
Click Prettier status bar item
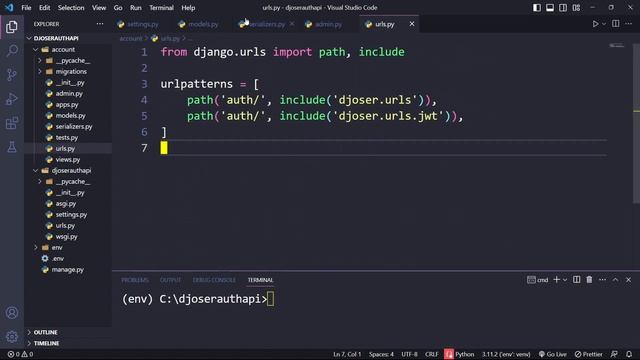[589, 354]
